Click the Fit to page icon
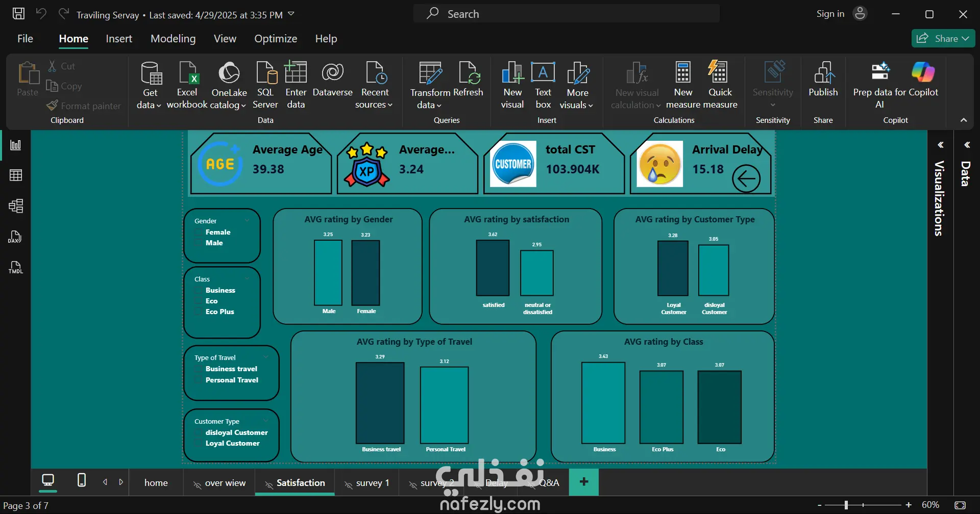The height and width of the screenshot is (514, 980). 960,505
